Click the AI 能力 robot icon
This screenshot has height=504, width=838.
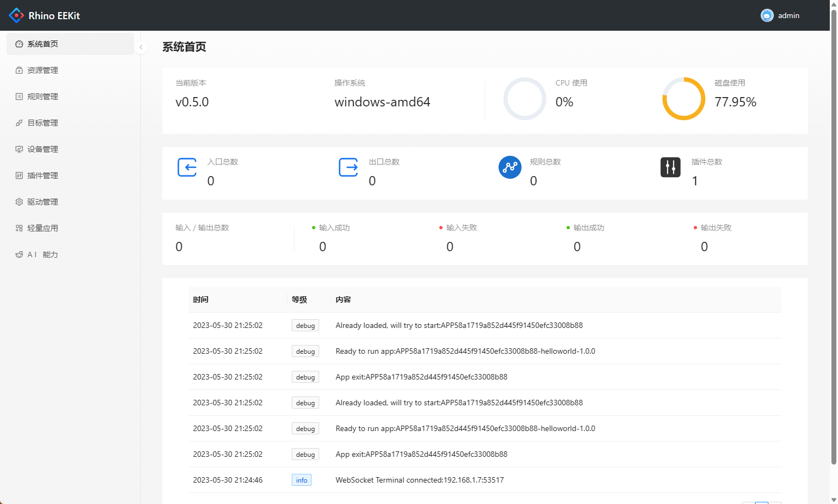(19, 254)
